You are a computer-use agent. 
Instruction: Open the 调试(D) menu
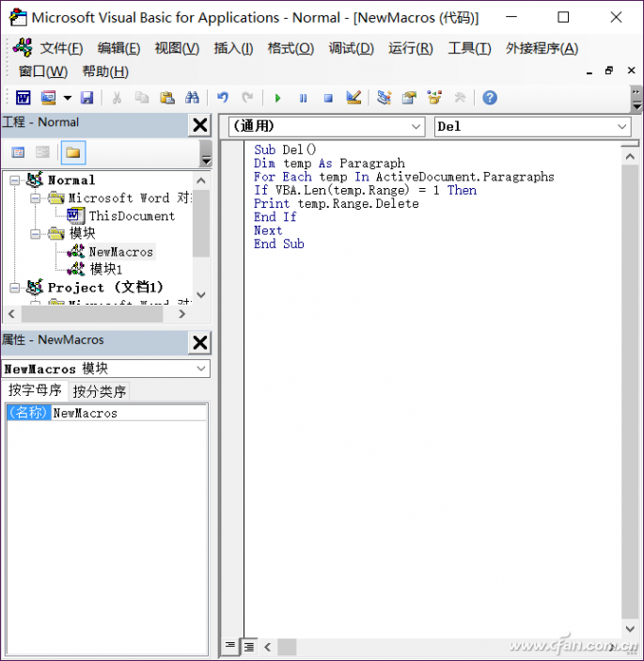point(351,49)
